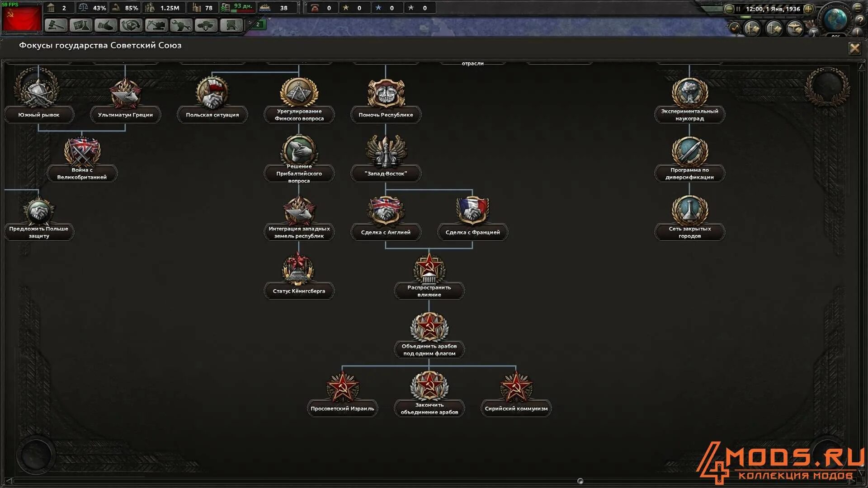Screen dimensions: 868x488
Task: Open the logistics clipboard tab
Action: click(231, 25)
